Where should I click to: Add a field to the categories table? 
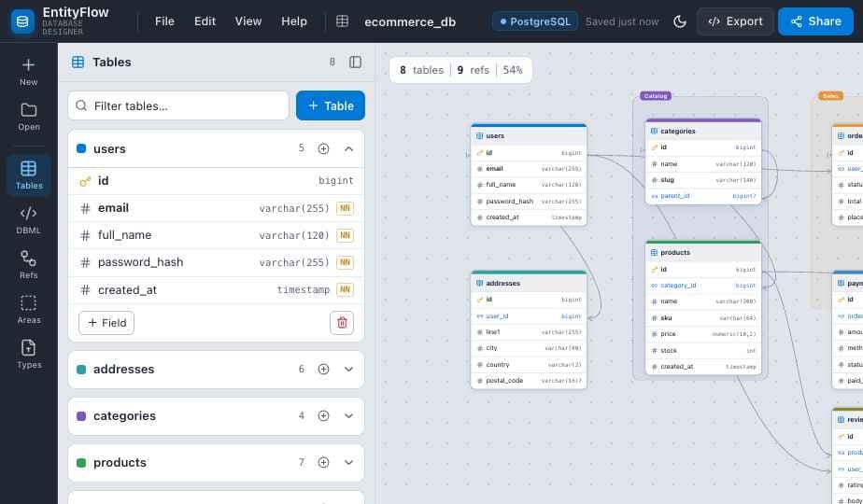[323, 416]
